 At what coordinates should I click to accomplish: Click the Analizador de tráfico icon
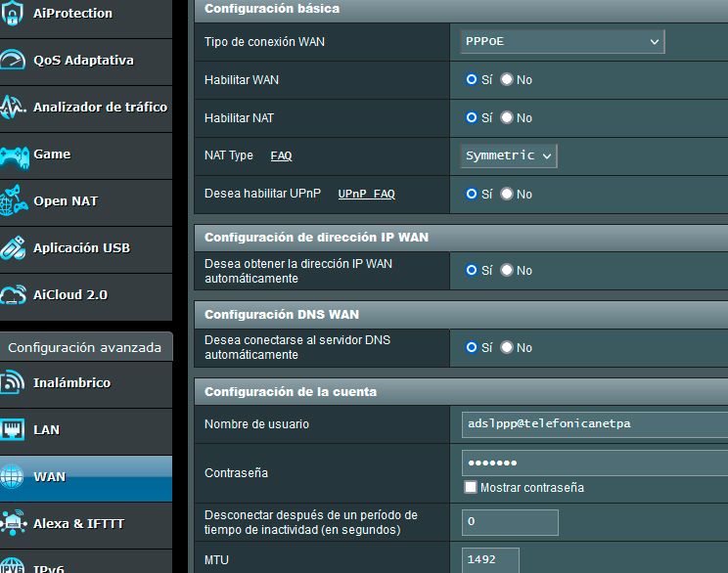click(12, 107)
